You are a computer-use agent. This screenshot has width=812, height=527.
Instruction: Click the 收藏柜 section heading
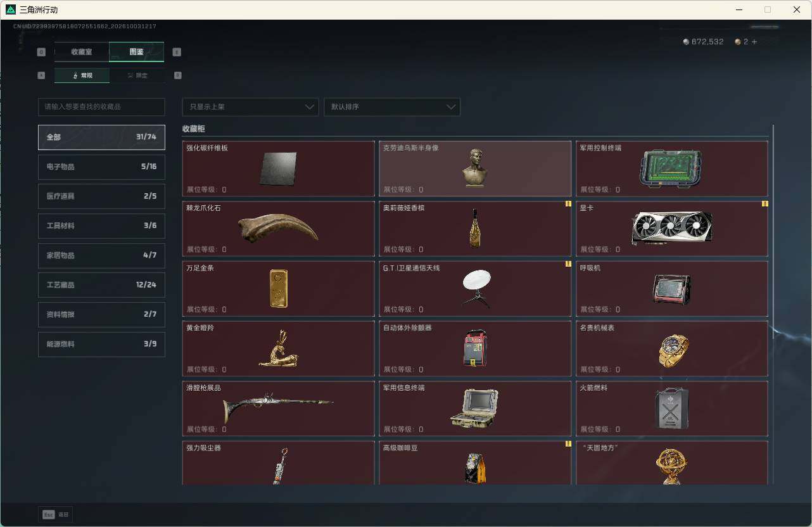[194, 129]
